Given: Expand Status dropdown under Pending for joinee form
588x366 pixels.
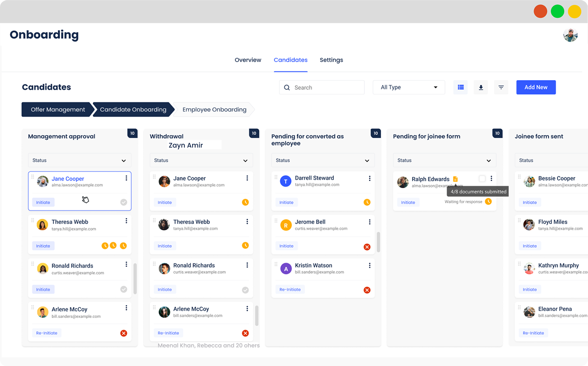Looking at the screenshot, I should [444, 160].
